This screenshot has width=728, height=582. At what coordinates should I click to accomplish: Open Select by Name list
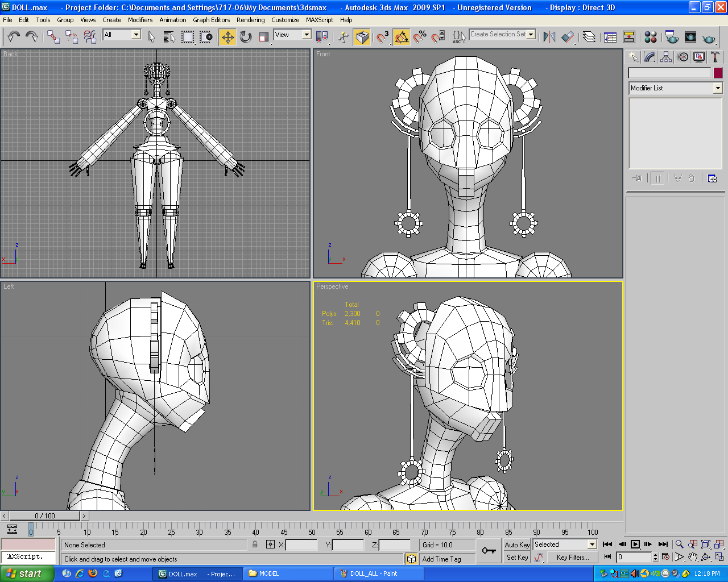(169, 37)
